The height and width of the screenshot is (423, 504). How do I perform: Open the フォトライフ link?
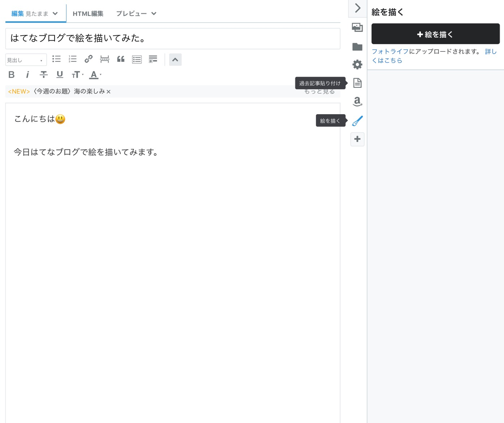[x=390, y=51]
